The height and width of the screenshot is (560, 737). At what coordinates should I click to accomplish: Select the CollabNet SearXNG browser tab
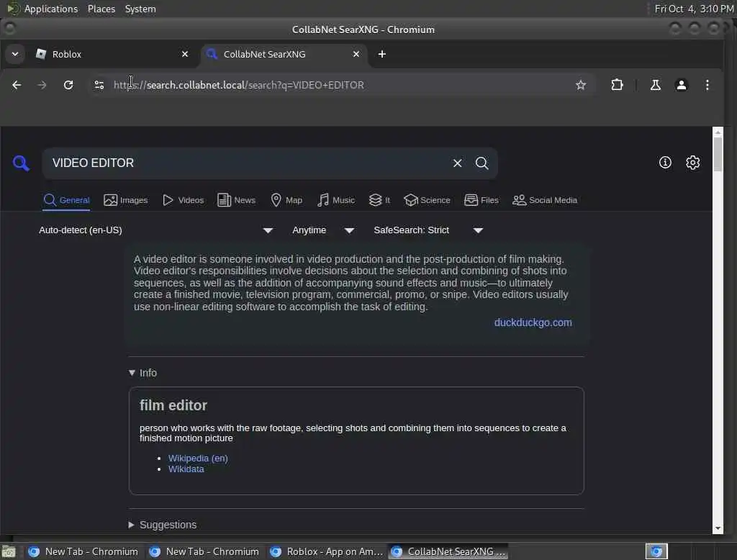[284, 54]
